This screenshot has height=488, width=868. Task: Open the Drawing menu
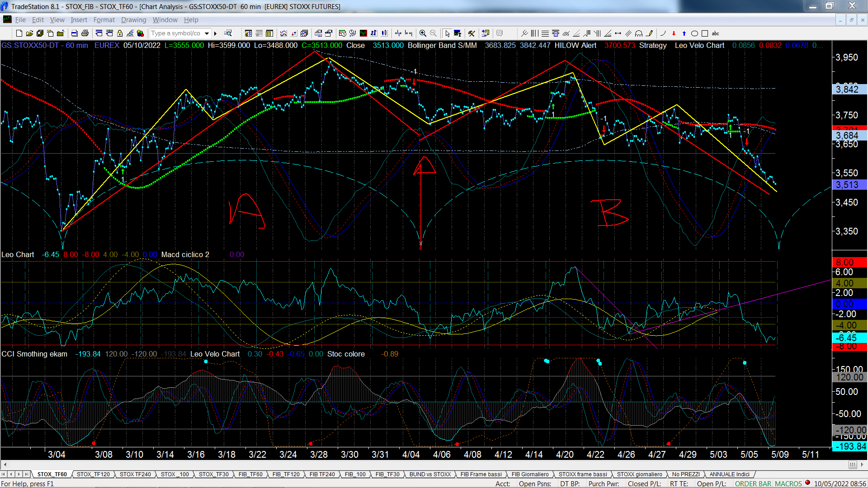coord(133,20)
